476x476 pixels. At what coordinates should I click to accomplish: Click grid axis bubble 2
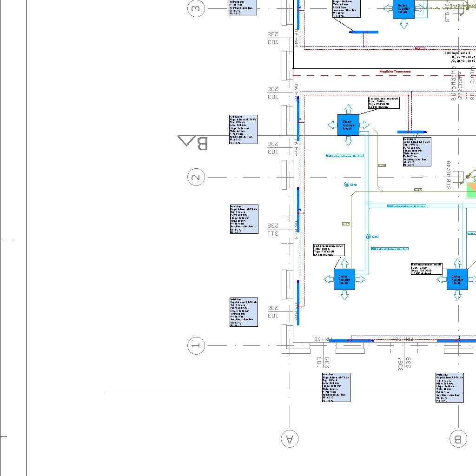click(x=196, y=177)
